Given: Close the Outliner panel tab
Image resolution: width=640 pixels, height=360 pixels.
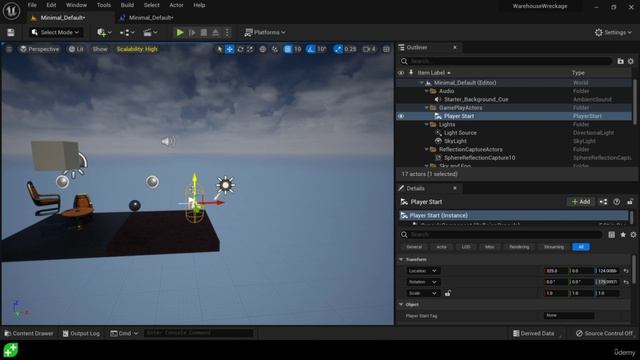Looking at the screenshot, I should [455, 48].
